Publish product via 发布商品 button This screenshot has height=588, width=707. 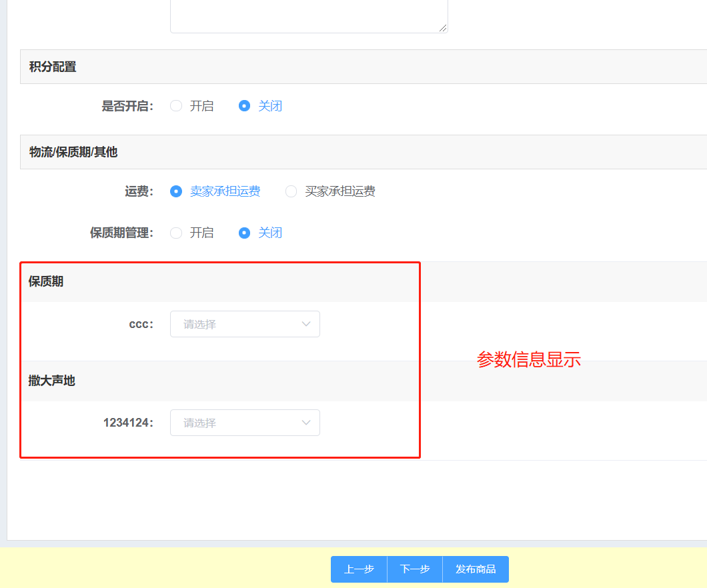pos(476,569)
